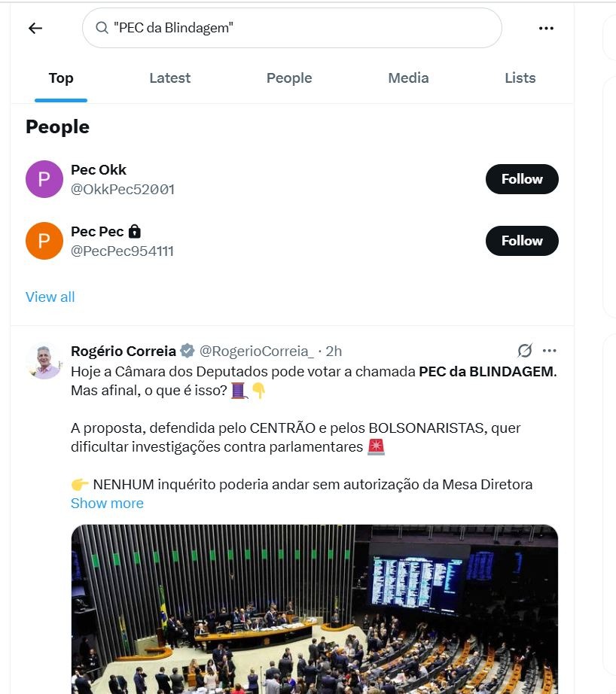Click Pec Pec's orange avatar

pos(44,241)
